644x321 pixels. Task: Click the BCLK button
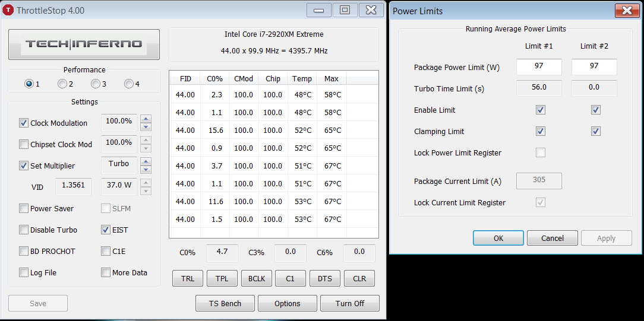point(256,279)
